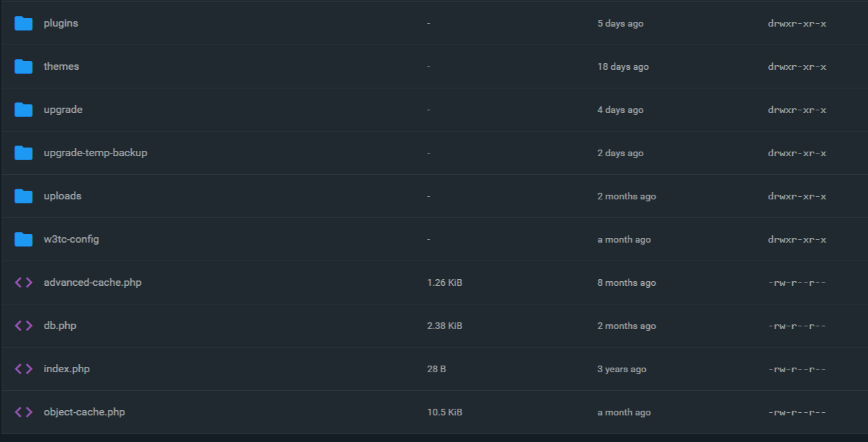Open upgrade-temp-backup folder by its name
868x442 pixels.
pyautogui.click(x=95, y=153)
